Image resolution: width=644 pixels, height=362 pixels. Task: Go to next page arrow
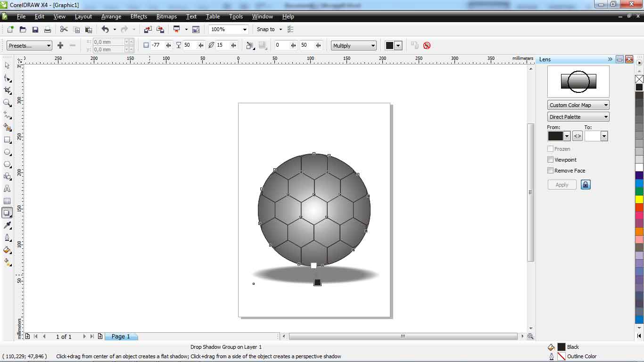pos(84,337)
